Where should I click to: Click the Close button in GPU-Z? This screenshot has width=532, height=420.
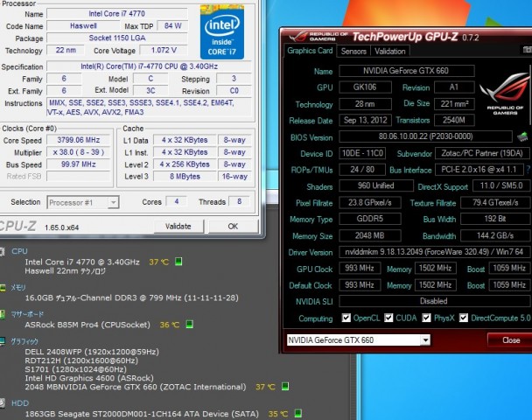coord(510,339)
